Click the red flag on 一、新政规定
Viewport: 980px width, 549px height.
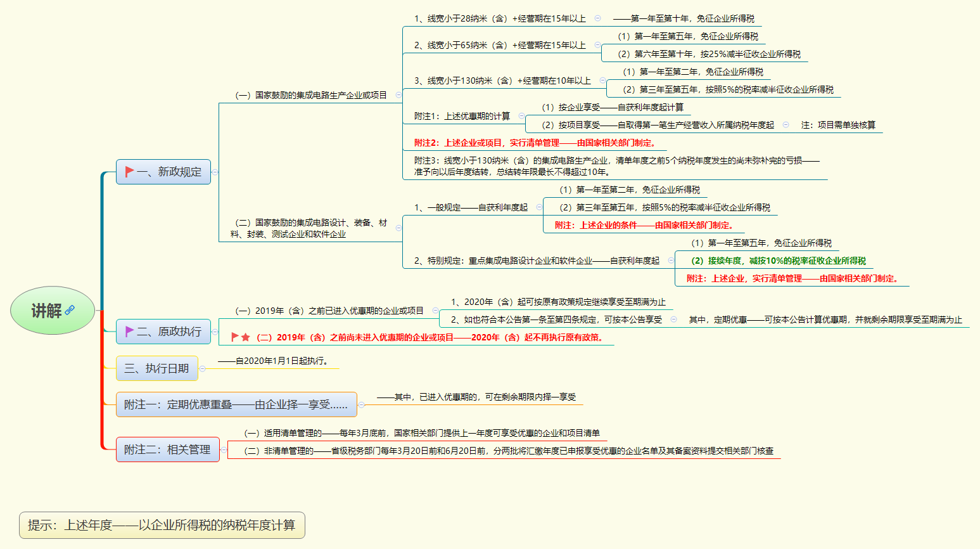(129, 172)
